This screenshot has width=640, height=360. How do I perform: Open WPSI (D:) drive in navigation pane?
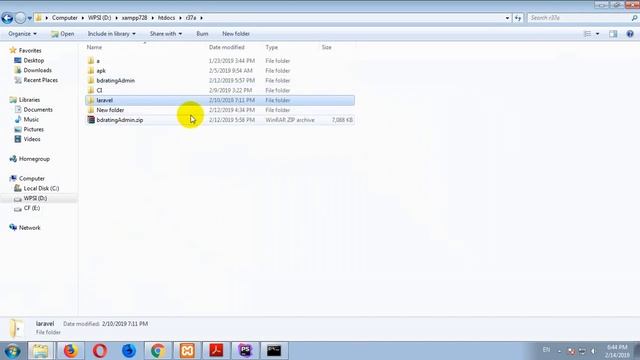(x=35, y=198)
